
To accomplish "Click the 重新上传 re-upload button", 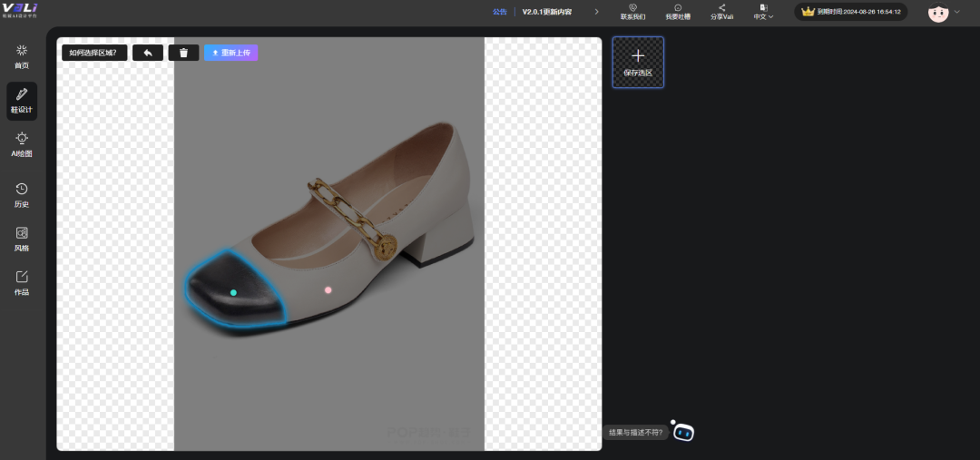I will (x=230, y=53).
